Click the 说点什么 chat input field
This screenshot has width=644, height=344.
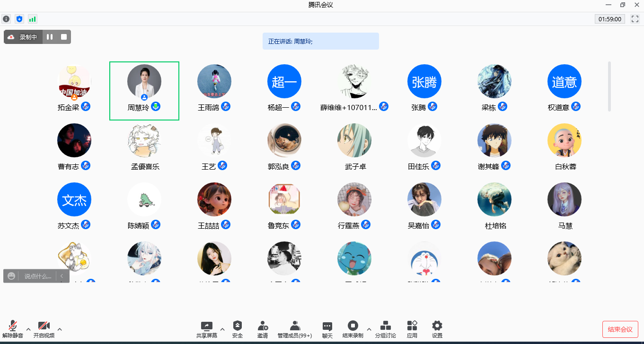tap(37, 276)
